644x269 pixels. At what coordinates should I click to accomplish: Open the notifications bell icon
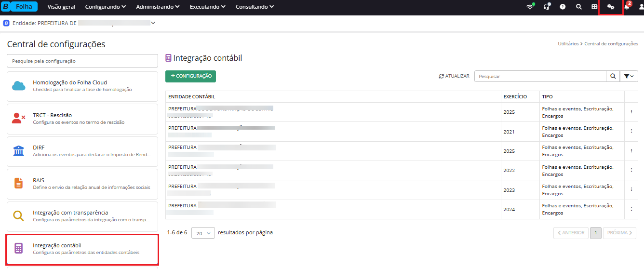(x=627, y=7)
